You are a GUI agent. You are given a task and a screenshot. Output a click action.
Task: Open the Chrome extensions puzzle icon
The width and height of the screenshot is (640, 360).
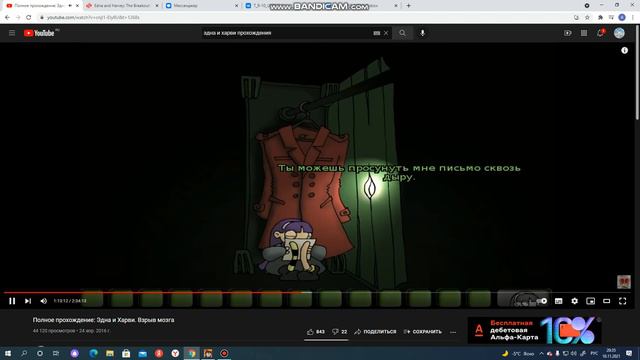600,18
